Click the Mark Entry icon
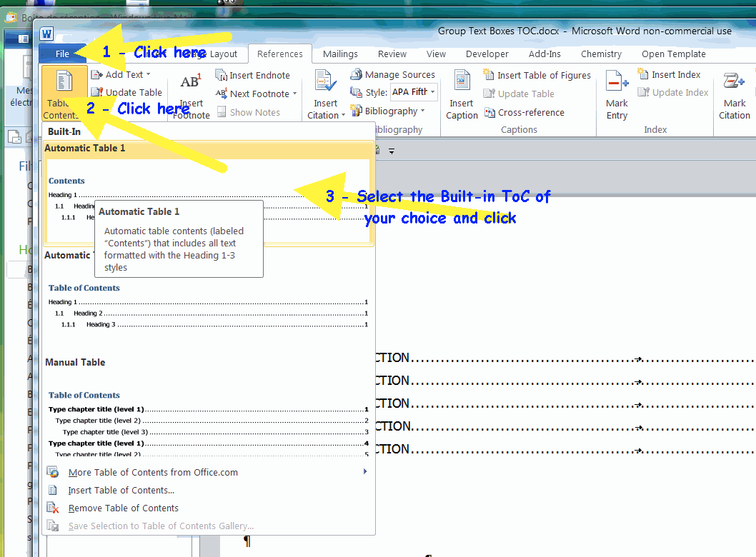Image resolution: width=756 pixels, height=557 pixels. (617, 81)
